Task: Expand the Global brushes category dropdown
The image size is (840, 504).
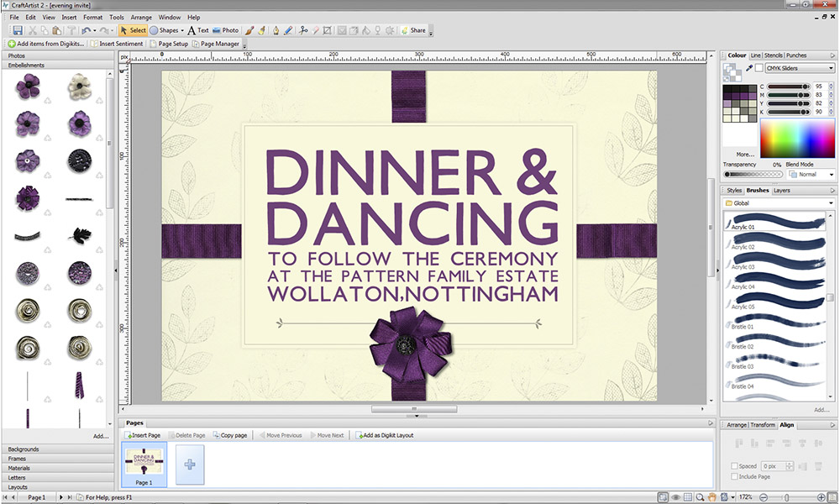Action: coord(779,202)
